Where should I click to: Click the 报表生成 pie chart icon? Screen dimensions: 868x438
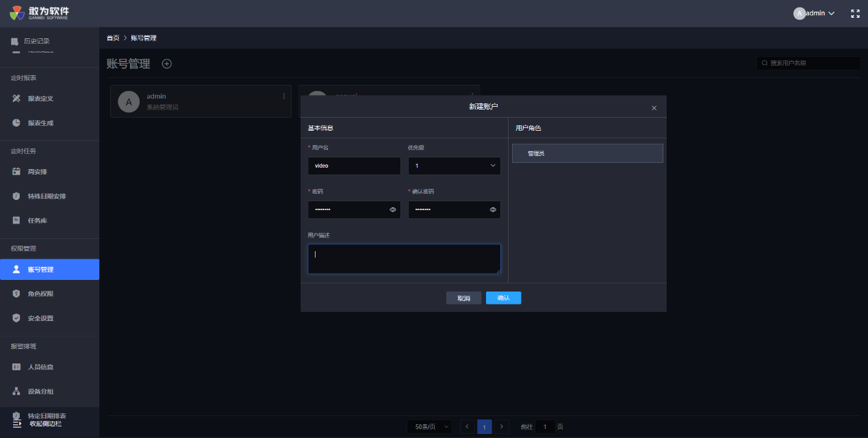[x=16, y=123]
